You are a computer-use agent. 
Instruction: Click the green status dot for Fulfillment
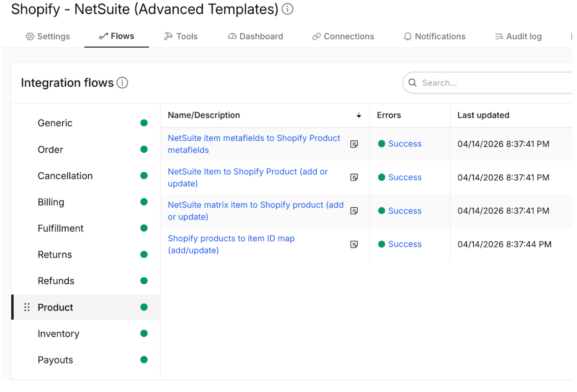(144, 228)
